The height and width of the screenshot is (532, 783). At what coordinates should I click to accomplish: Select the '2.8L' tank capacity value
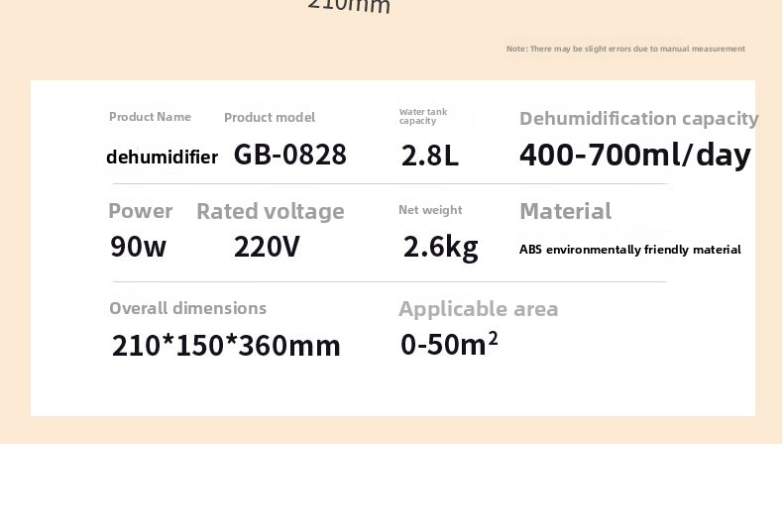[x=430, y=156]
